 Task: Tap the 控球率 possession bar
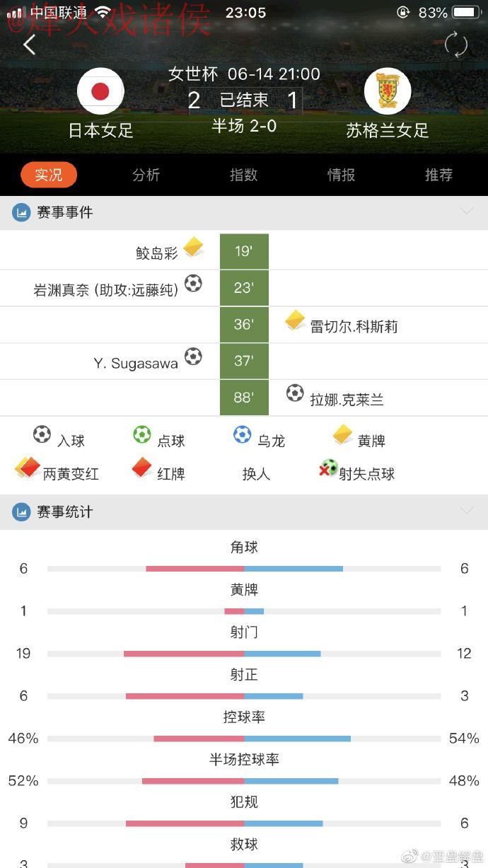244,738
